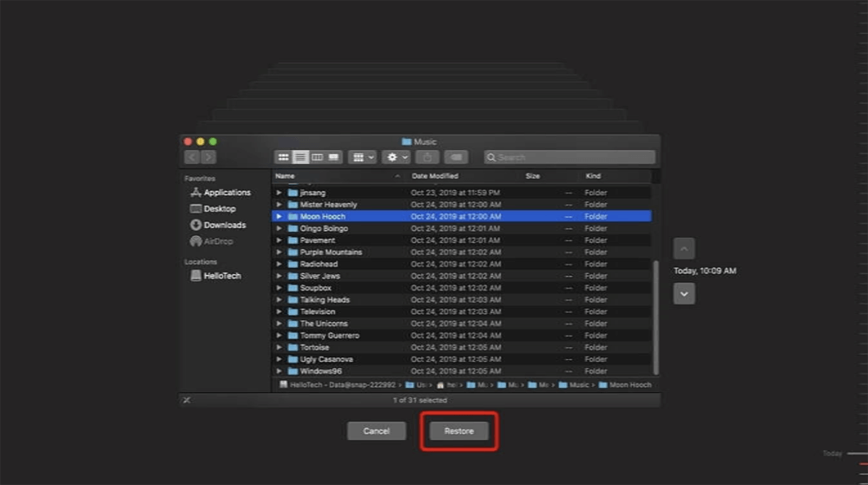Open the group-by arrangement dropdown

click(x=363, y=158)
